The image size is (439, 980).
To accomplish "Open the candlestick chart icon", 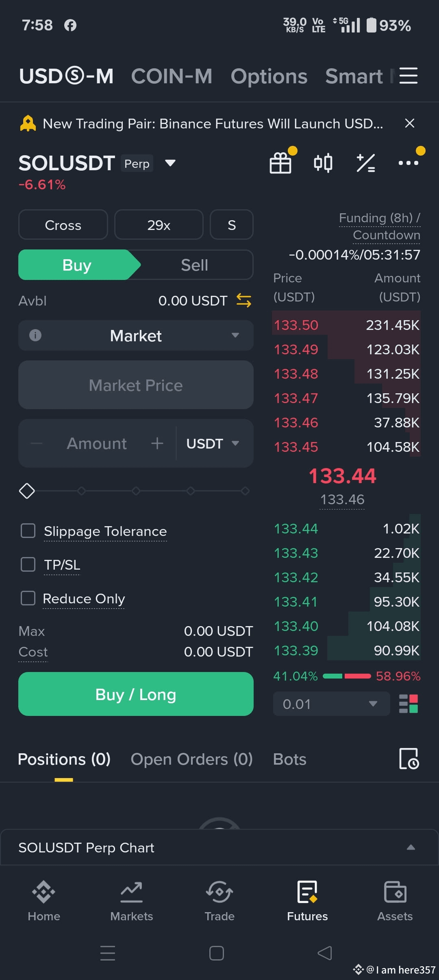I will click(323, 163).
